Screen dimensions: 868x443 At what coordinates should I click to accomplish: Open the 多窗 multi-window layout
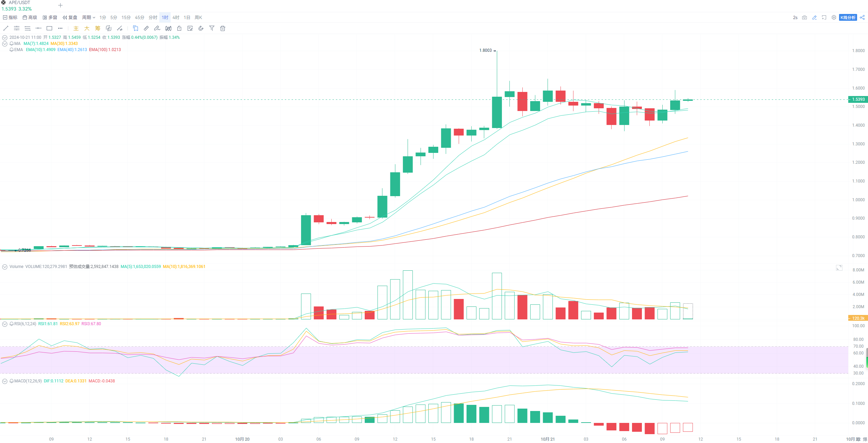pos(50,17)
